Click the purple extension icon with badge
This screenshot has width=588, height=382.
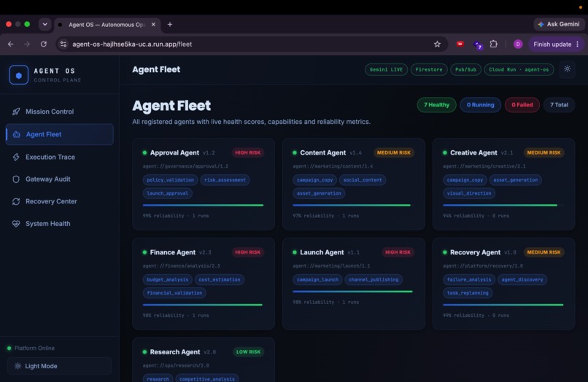click(x=477, y=45)
